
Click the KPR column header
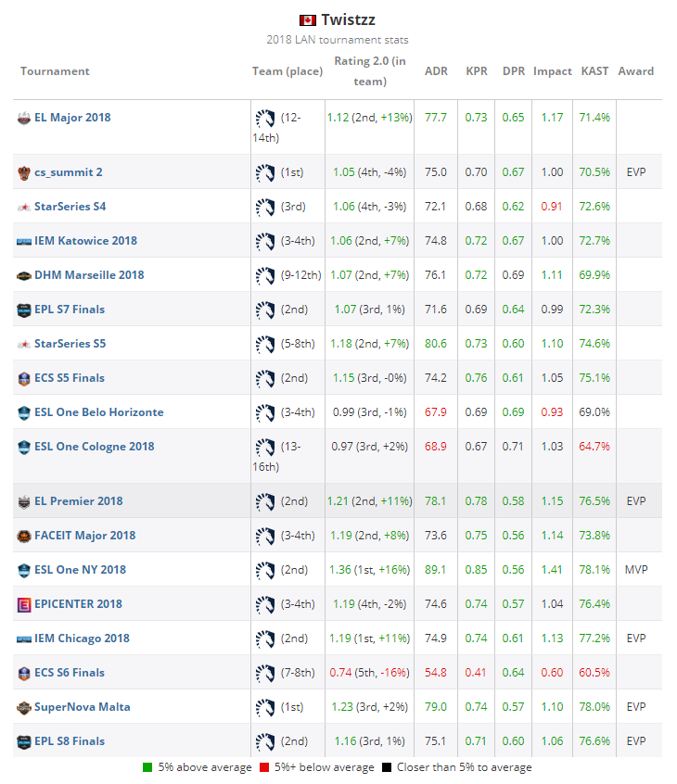pyautogui.click(x=477, y=71)
